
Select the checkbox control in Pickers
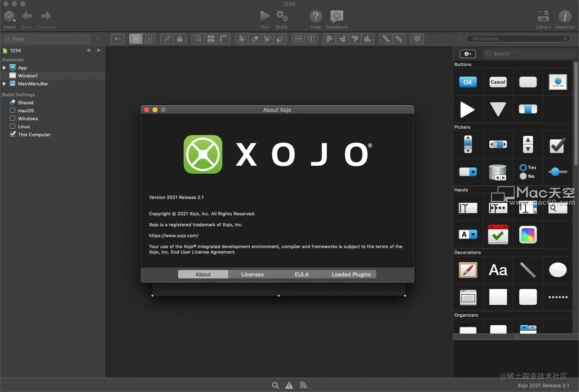(558, 145)
